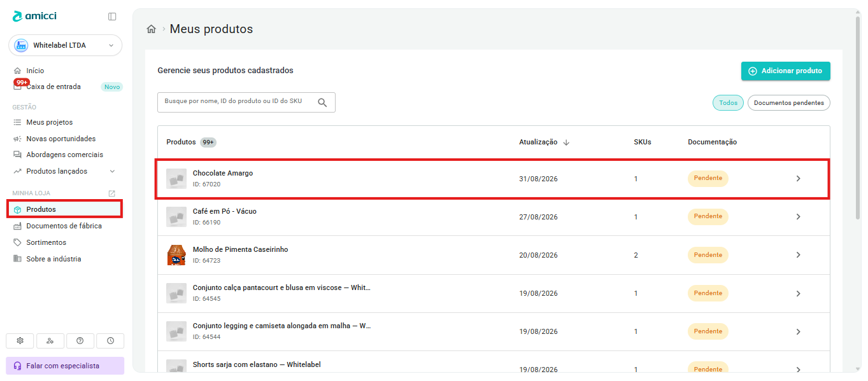The height and width of the screenshot is (381, 868).
Task: Open history clock icon button
Action: point(111,341)
